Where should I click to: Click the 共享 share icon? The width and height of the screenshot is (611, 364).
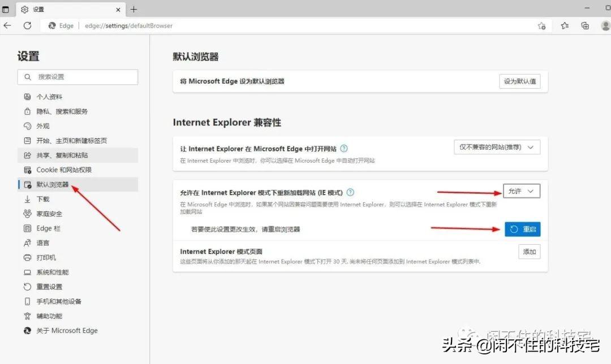(x=27, y=155)
